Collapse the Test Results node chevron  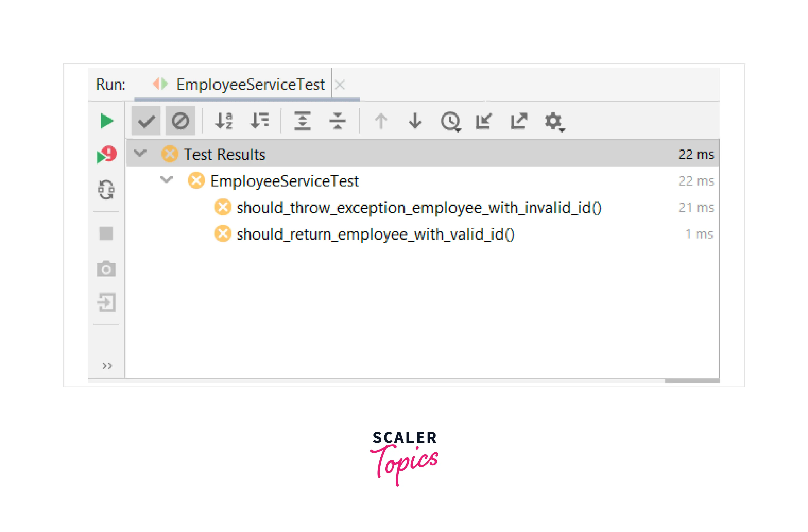click(x=140, y=153)
